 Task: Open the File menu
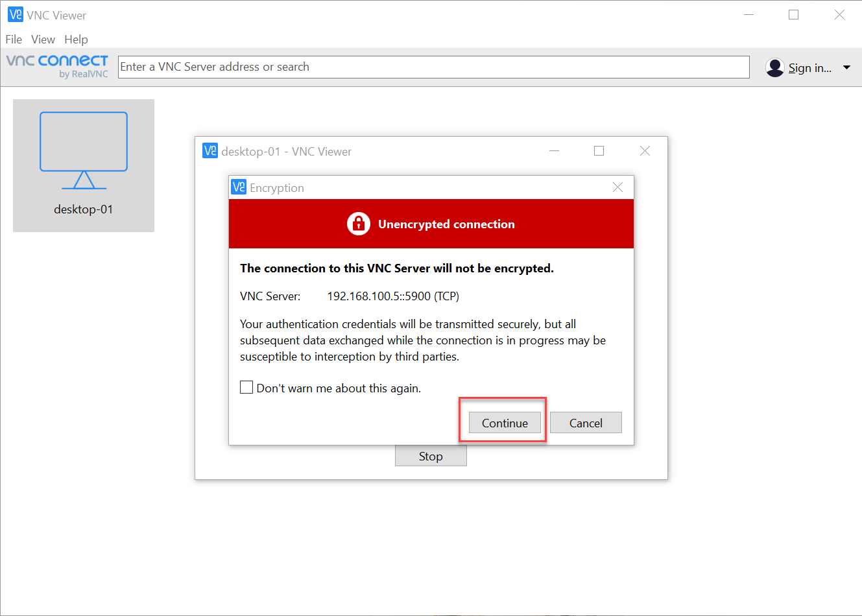point(14,40)
